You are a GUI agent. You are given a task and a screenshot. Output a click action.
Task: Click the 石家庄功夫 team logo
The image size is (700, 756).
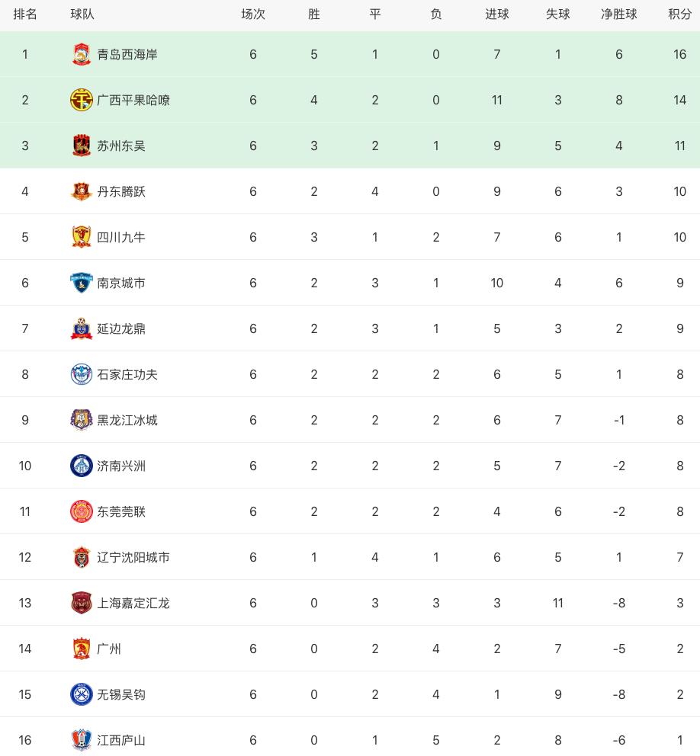click(81, 374)
